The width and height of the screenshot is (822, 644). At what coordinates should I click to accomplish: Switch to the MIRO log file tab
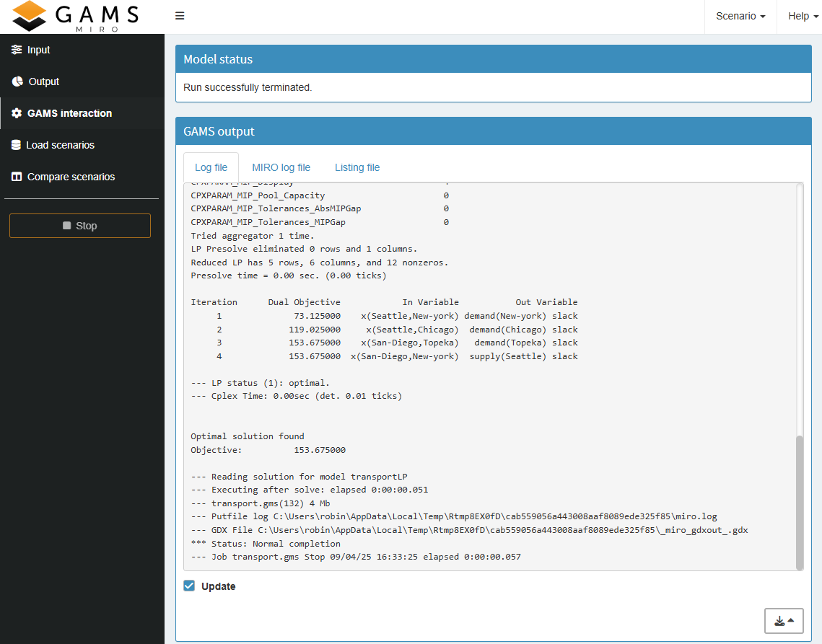point(281,167)
